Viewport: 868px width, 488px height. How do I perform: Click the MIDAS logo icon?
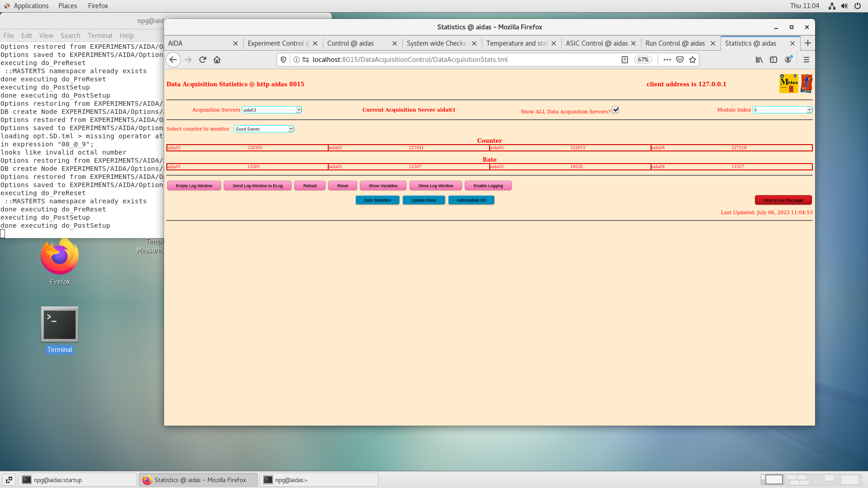788,84
